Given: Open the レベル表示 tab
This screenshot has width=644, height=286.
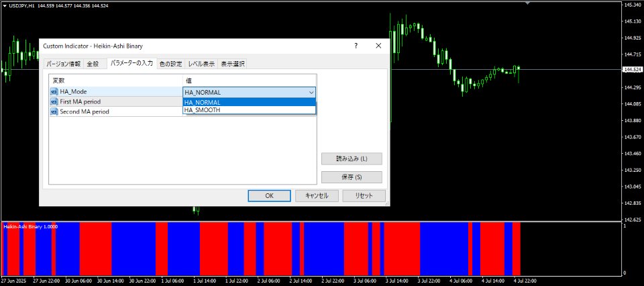Looking at the screenshot, I should pyautogui.click(x=201, y=64).
